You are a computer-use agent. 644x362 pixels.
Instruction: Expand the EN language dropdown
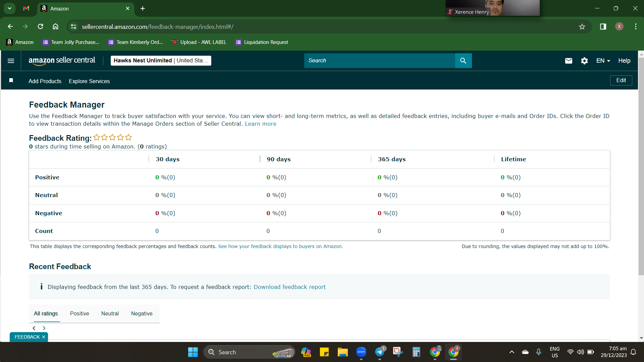click(x=603, y=61)
